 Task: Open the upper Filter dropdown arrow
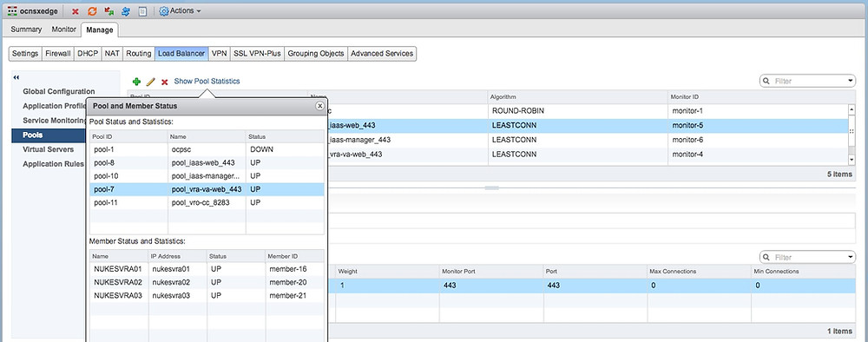[851, 82]
